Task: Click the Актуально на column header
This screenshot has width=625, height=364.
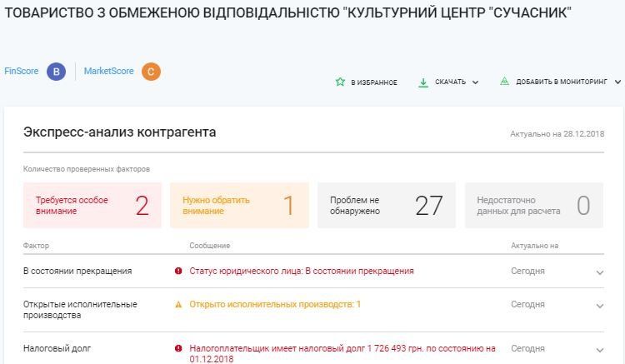Action: point(534,246)
